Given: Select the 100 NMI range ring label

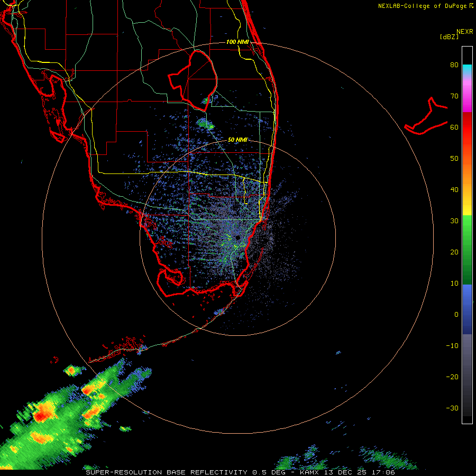Looking at the screenshot, I should [237, 42].
